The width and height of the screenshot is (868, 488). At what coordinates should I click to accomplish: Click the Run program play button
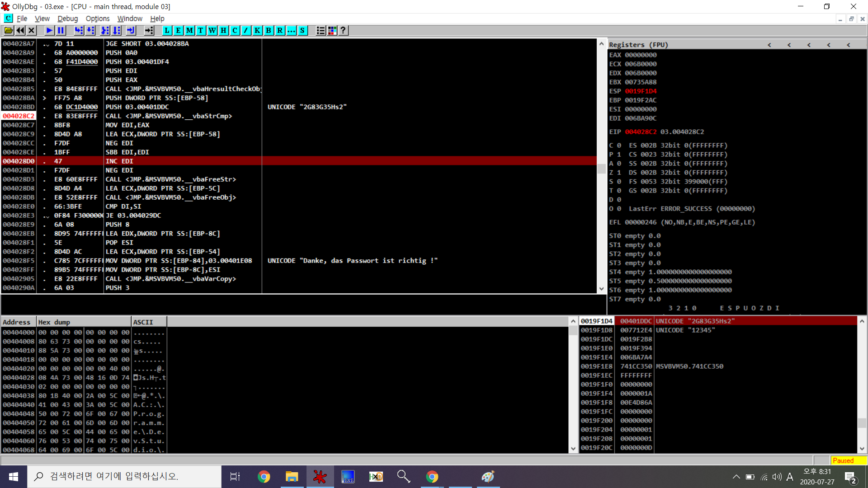[x=49, y=30]
